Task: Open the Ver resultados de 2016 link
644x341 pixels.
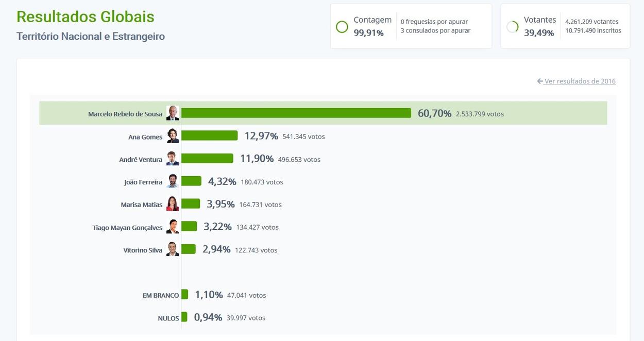Action: [580, 80]
